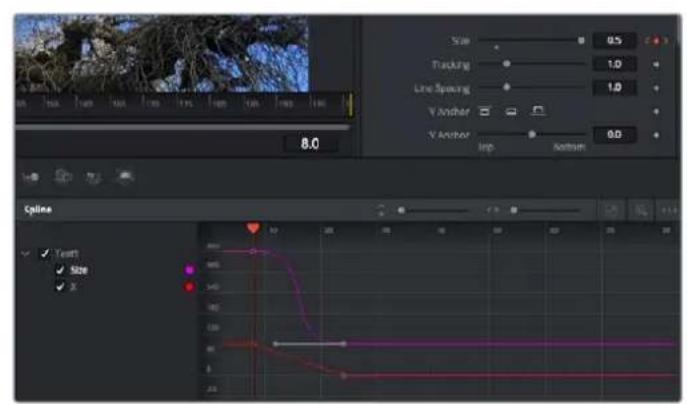Click the Tracking parameter label

pyautogui.click(x=451, y=65)
